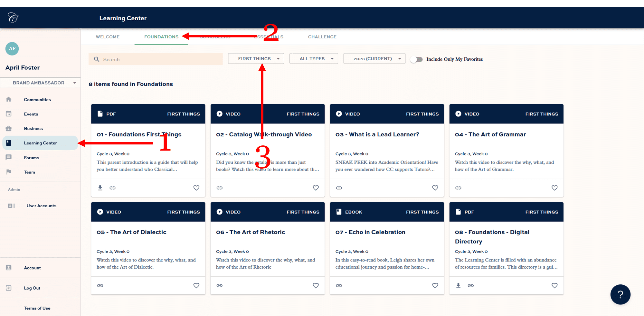Image resolution: width=644 pixels, height=316 pixels.
Task: Favorite the Echo in Celebration ebook
Action: 435,285
